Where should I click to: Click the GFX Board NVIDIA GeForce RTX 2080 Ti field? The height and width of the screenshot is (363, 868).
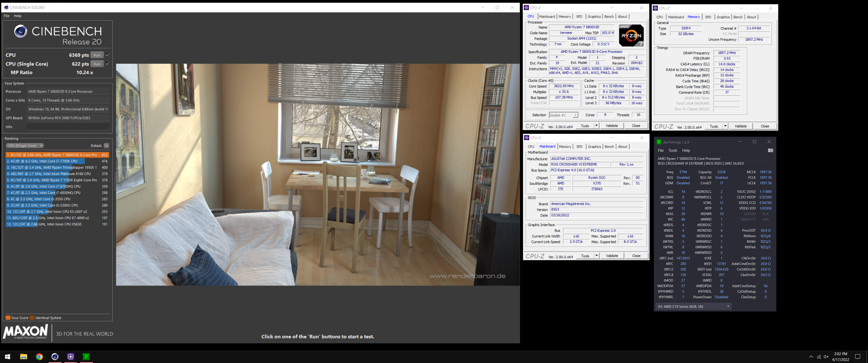coord(68,118)
